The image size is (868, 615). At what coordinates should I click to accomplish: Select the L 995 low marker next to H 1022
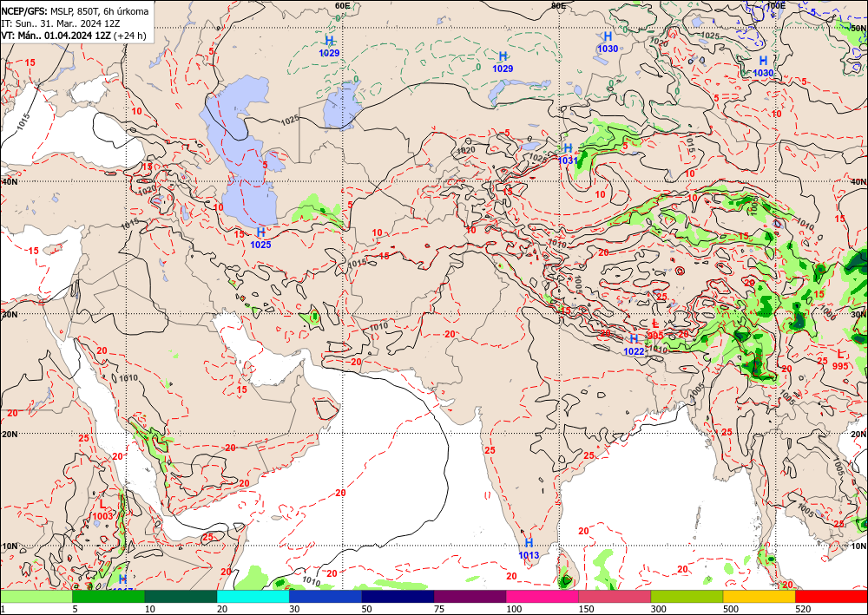click(x=655, y=329)
